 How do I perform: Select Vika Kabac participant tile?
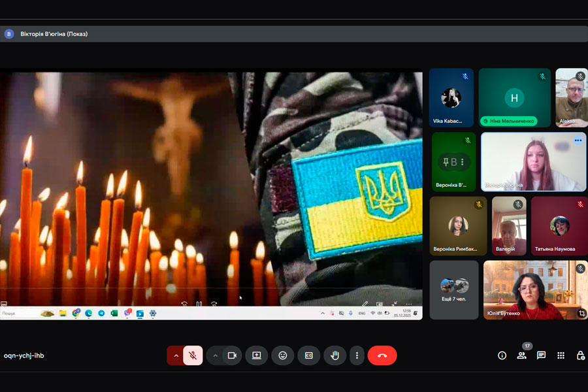click(x=451, y=97)
